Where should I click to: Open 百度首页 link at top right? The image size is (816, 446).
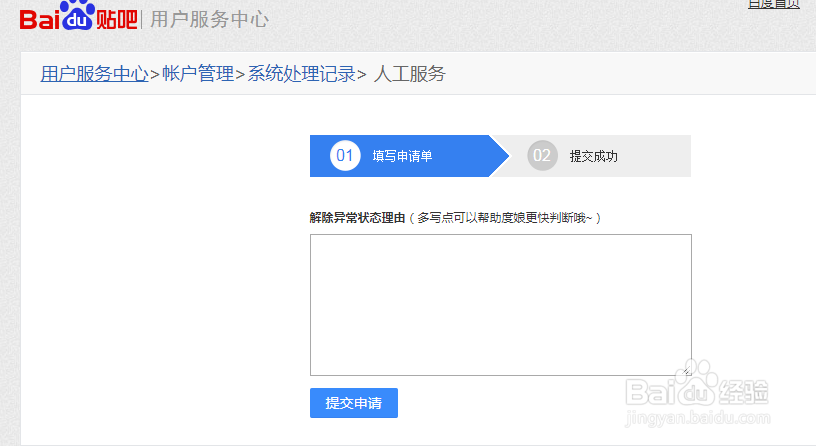[x=773, y=4]
